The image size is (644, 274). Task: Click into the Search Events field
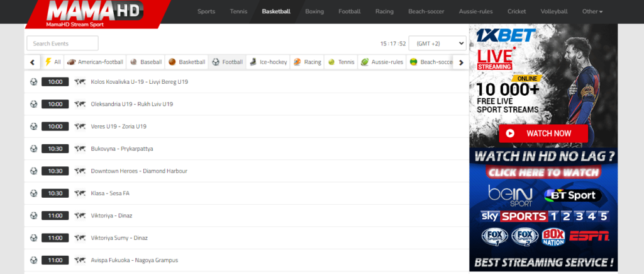[62, 43]
